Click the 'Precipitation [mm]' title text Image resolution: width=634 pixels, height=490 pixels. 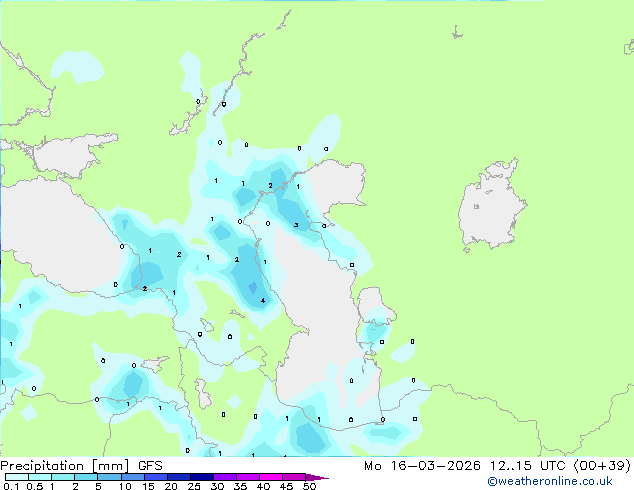[x=65, y=466]
